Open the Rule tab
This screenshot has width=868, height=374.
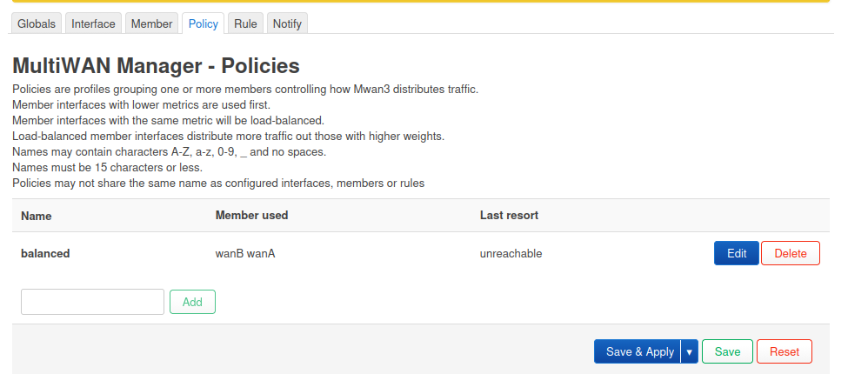coord(245,24)
